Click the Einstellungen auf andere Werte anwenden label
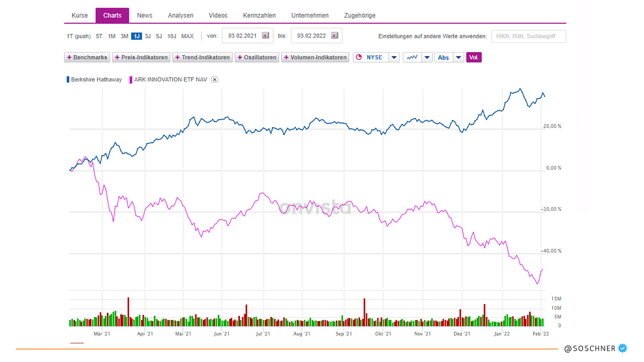The height and width of the screenshot is (362, 644). (433, 36)
